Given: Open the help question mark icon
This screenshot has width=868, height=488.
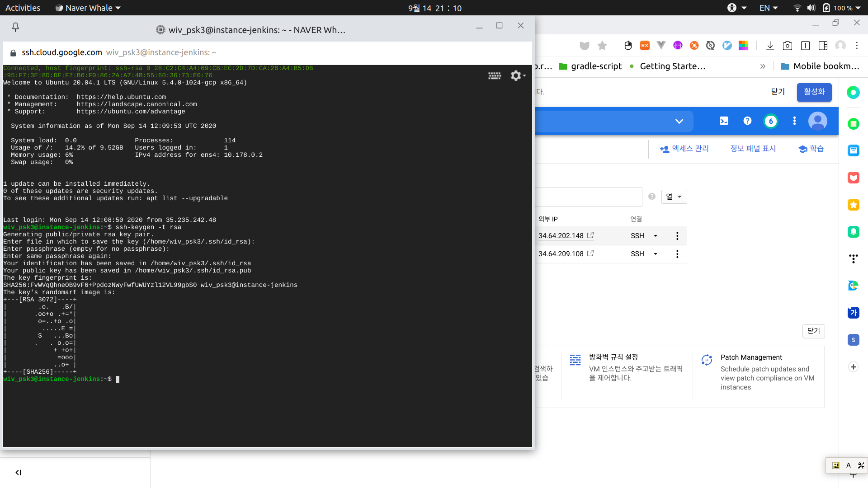Looking at the screenshot, I should [x=747, y=121].
